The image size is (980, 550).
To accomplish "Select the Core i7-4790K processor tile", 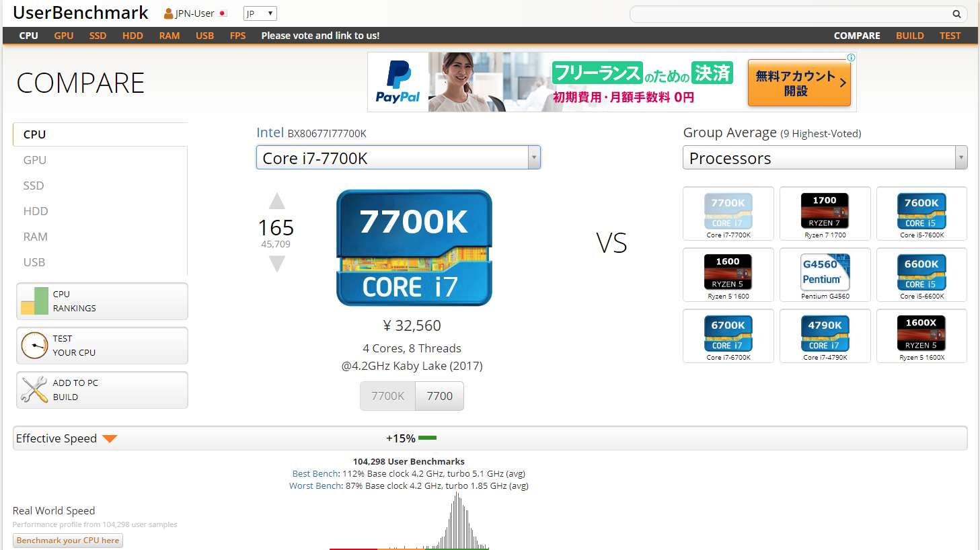I will pyautogui.click(x=825, y=336).
